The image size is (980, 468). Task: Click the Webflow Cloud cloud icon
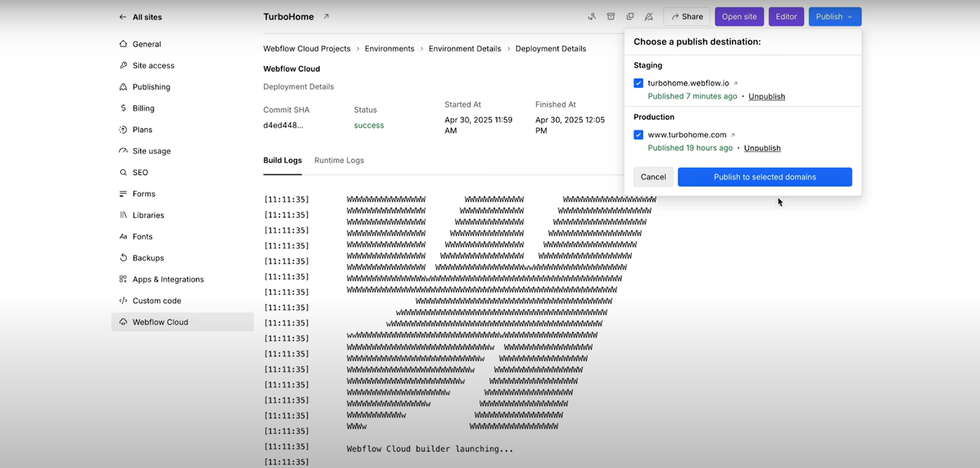123,322
